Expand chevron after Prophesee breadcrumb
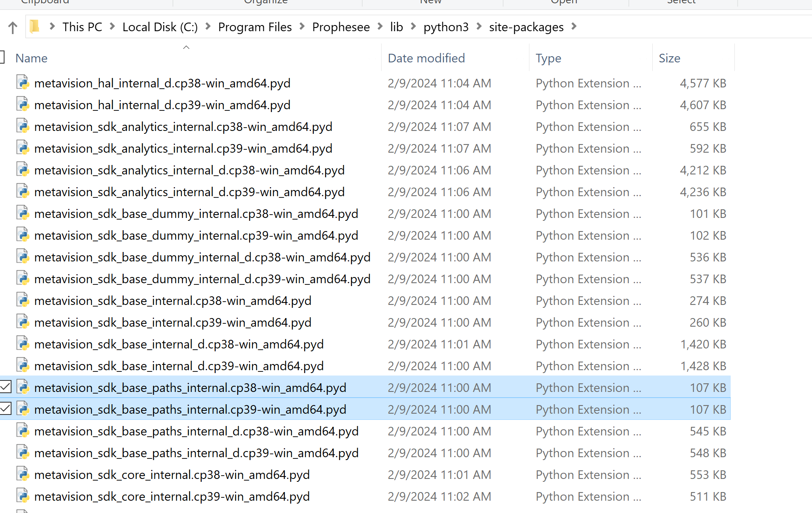Image resolution: width=812 pixels, height=513 pixels. coord(380,27)
